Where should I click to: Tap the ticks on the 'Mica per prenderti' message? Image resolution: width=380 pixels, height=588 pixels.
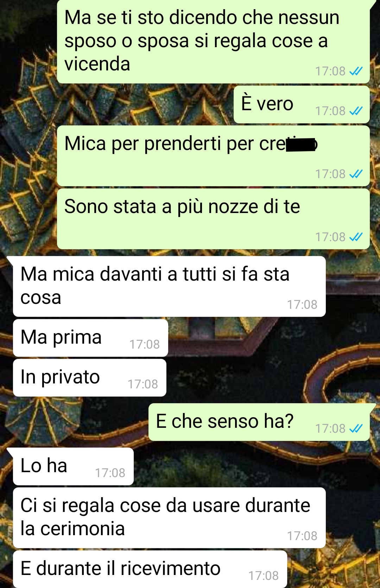[356, 174]
